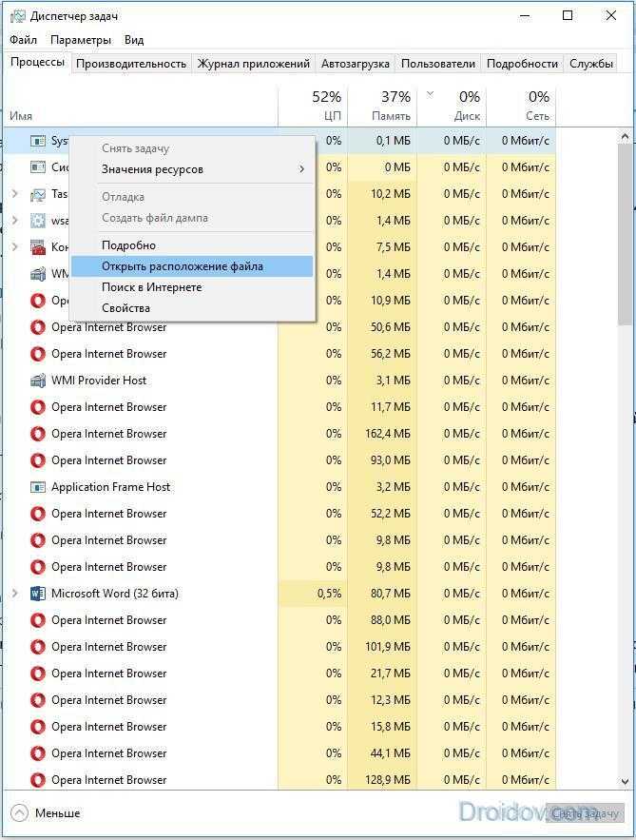Click the scrollbar down arrow in process list
Image resolution: width=636 pixels, height=840 pixels.
click(x=625, y=782)
